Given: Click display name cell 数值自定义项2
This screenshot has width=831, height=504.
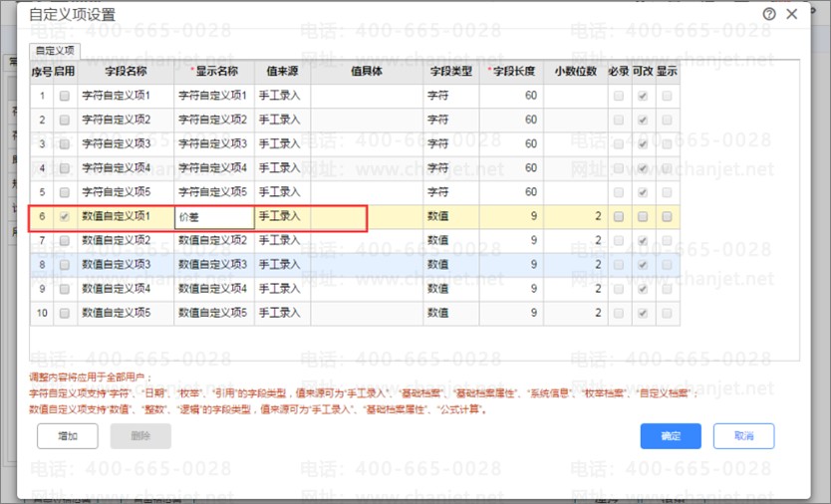Looking at the screenshot, I should tap(214, 241).
